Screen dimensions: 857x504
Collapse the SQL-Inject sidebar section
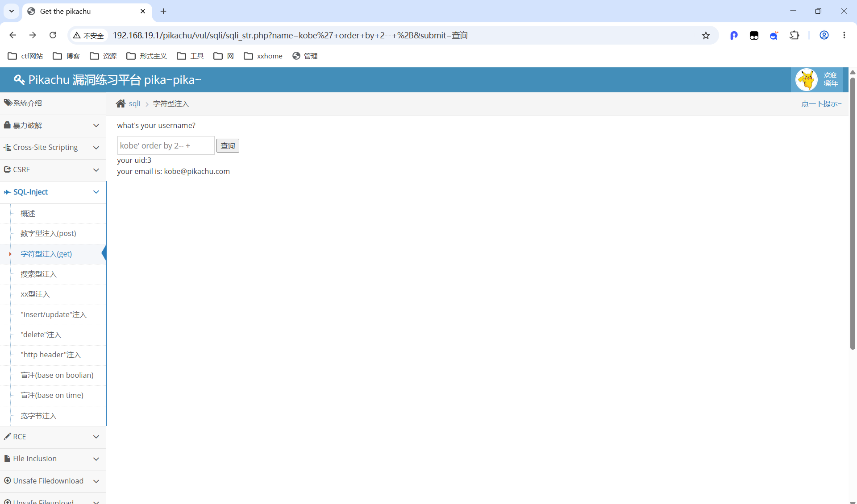(x=53, y=192)
